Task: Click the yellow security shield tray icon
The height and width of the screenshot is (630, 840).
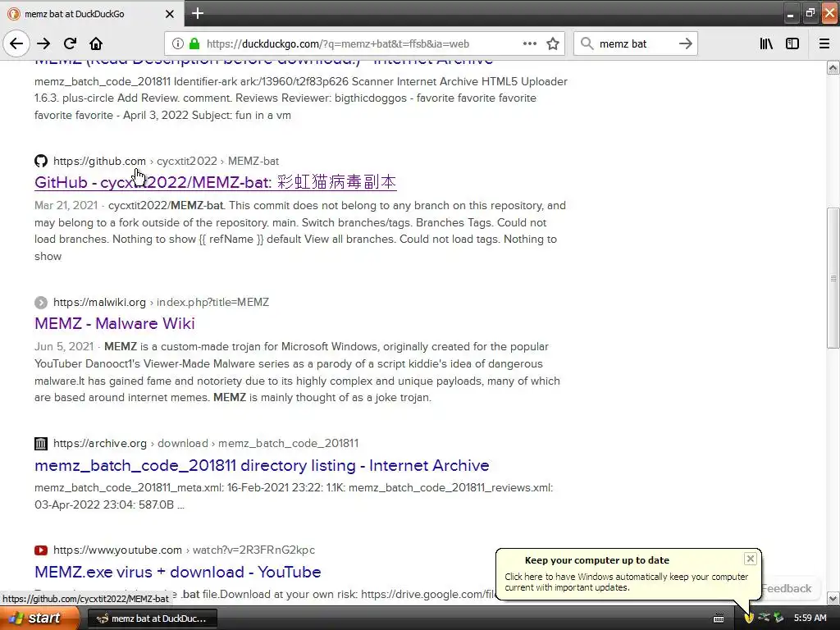Action: [x=748, y=619]
